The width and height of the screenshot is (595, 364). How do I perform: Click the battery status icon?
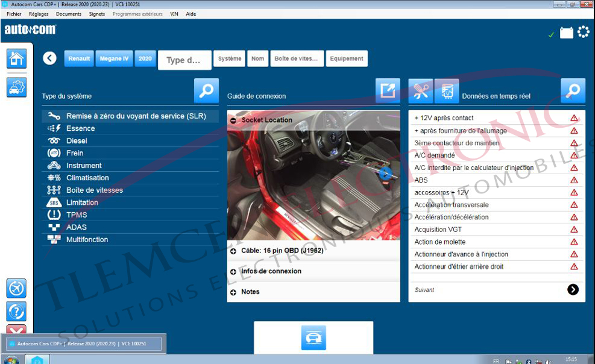(x=567, y=33)
